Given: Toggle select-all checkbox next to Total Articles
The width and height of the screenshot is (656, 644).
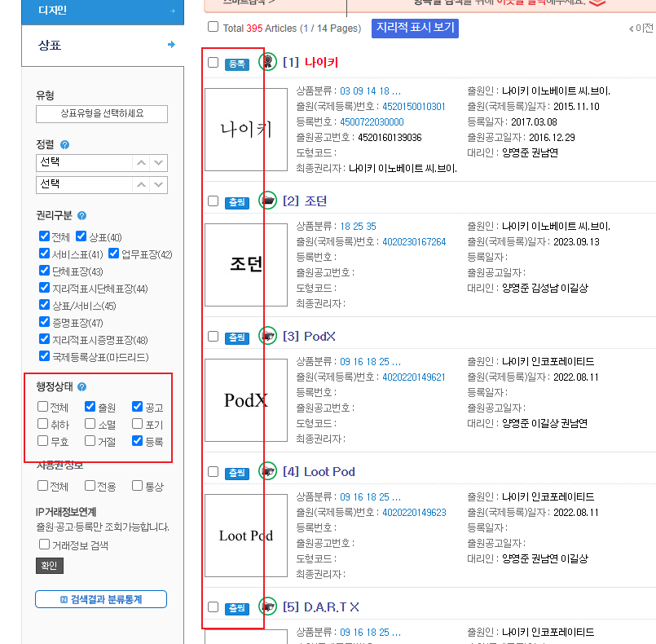Looking at the screenshot, I should [x=213, y=27].
